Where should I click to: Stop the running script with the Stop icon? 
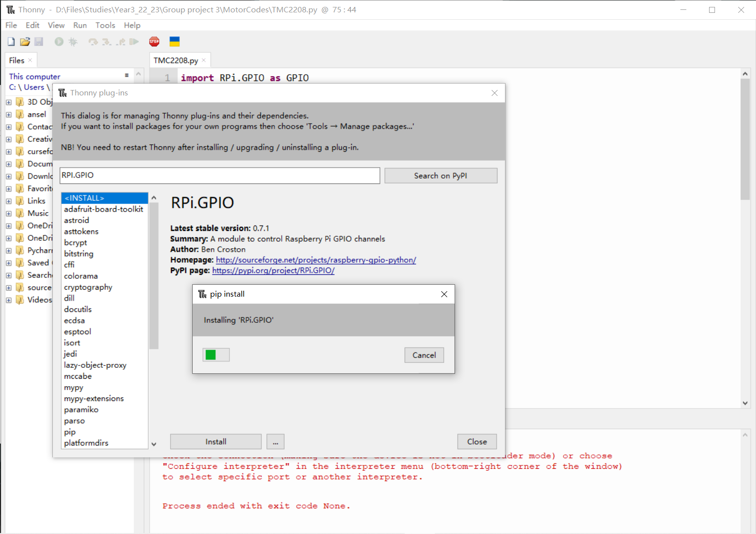point(154,42)
